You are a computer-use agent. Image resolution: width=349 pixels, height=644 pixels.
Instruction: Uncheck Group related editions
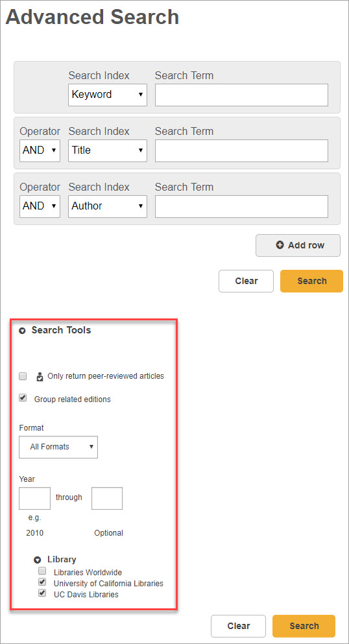(x=23, y=398)
